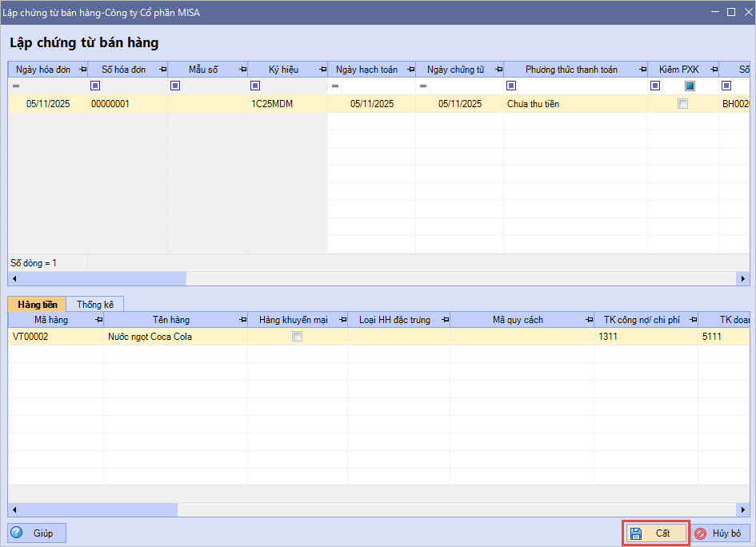
Task: Click pin icon on Tên hàng column
Action: tap(242, 320)
